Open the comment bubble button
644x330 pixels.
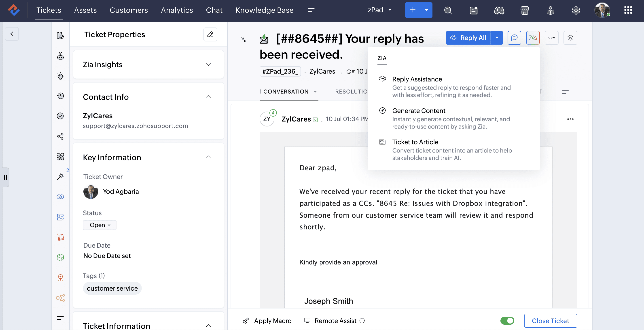point(514,38)
